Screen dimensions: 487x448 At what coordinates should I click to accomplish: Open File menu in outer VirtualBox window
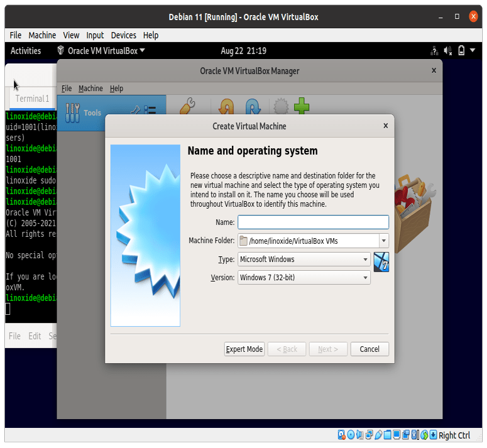pos(16,35)
